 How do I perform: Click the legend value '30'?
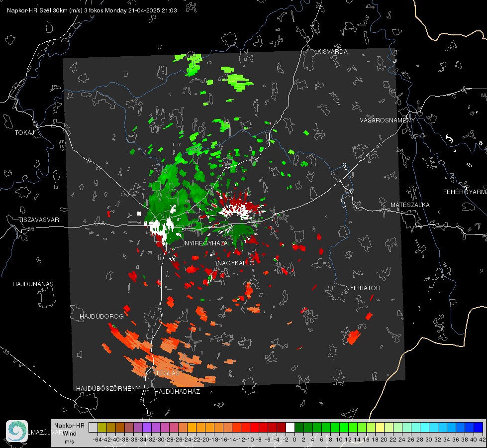(429, 440)
